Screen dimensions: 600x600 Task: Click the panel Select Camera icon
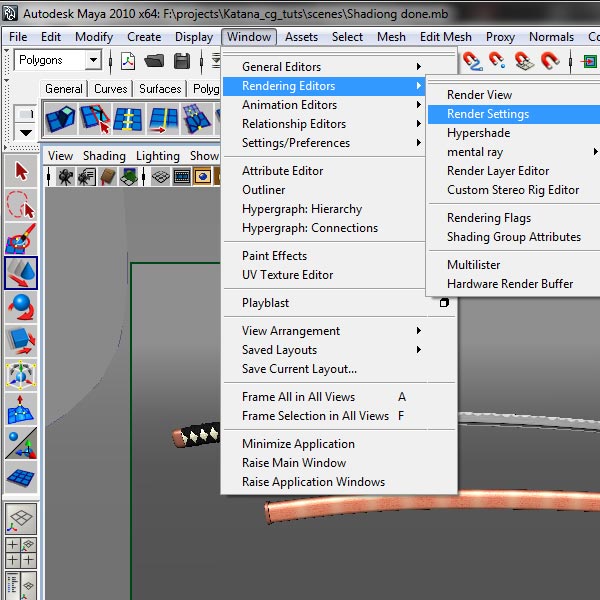66,177
